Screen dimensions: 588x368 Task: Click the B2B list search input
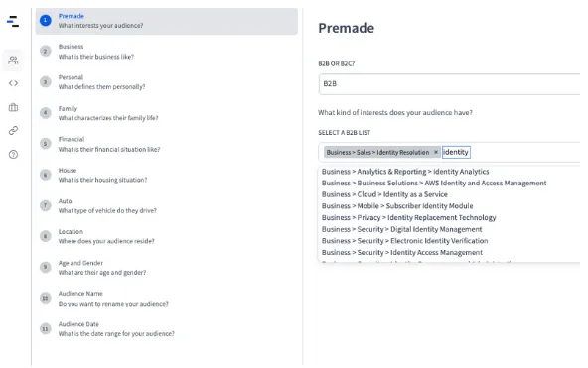(456, 152)
